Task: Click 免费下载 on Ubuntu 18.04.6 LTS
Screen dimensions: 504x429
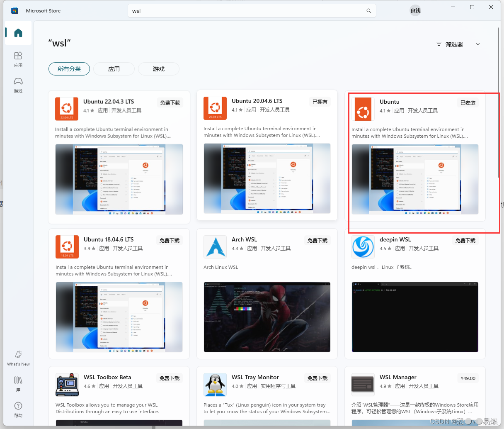Action: click(170, 241)
